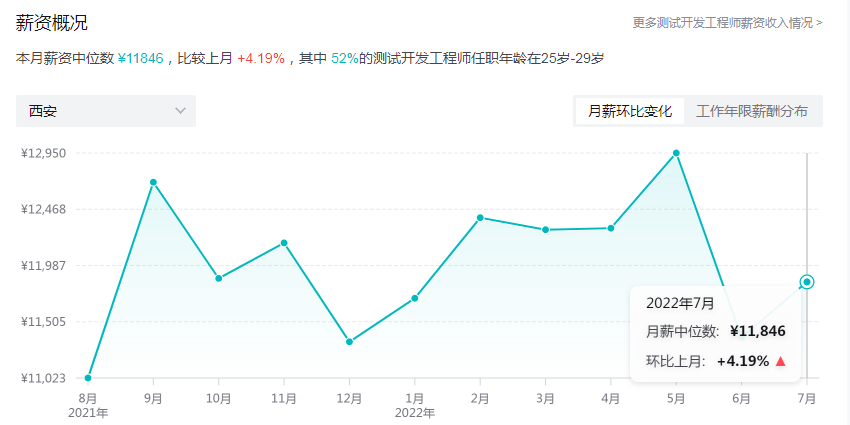Click the 12月 x-axis label
850x425 pixels.
click(x=350, y=398)
